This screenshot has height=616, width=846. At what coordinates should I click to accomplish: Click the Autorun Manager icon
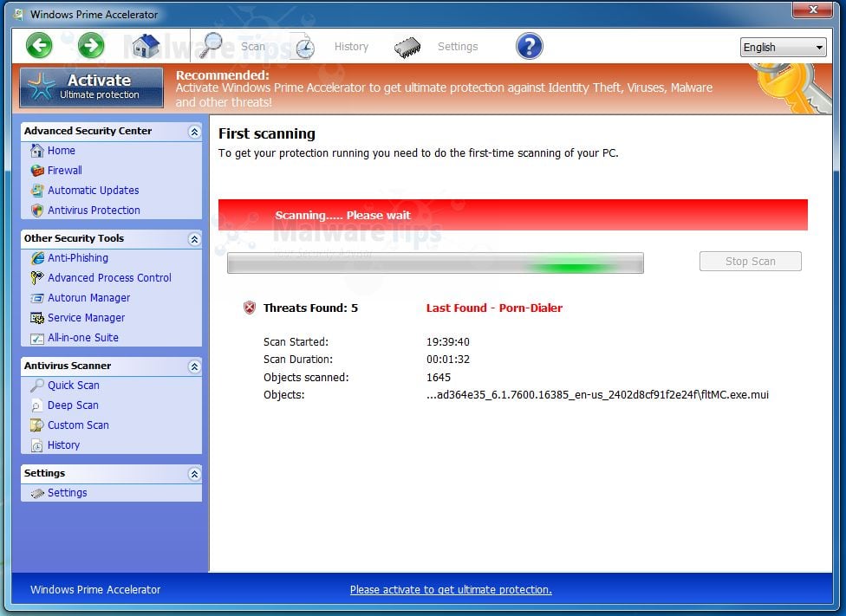(36, 298)
